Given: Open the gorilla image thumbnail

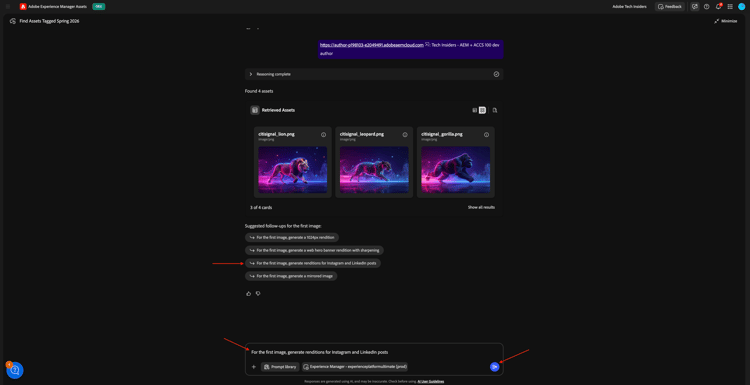Looking at the screenshot, I should [455, 170].
